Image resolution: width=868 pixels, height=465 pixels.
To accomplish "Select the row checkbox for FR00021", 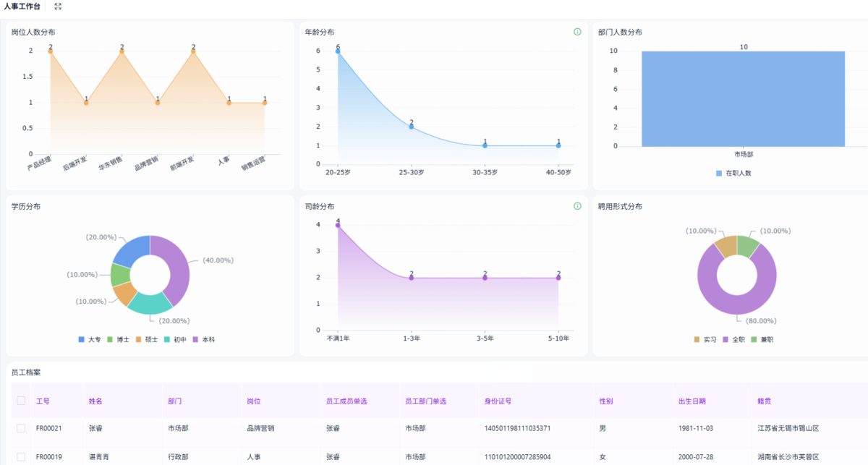I will click(x=21, y=428).
